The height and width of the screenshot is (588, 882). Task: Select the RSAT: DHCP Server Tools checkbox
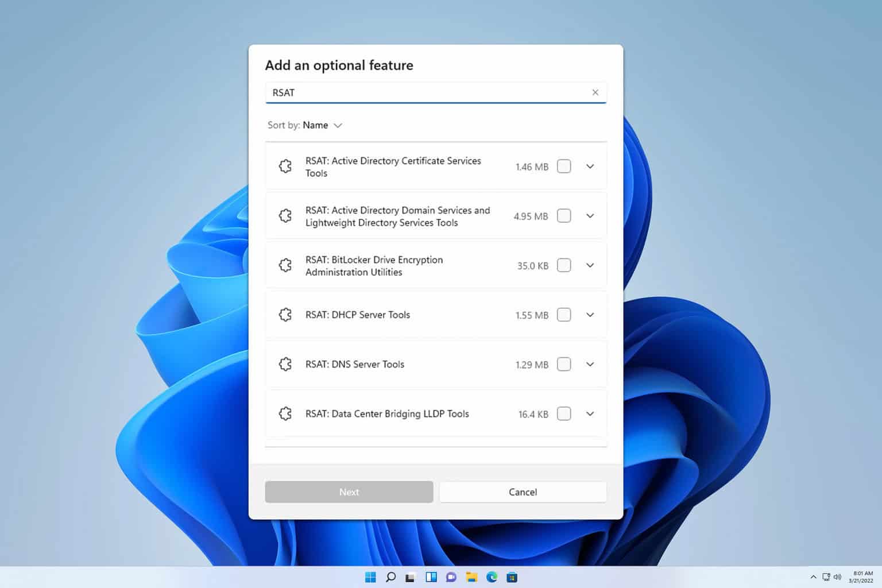pos(564,315)
